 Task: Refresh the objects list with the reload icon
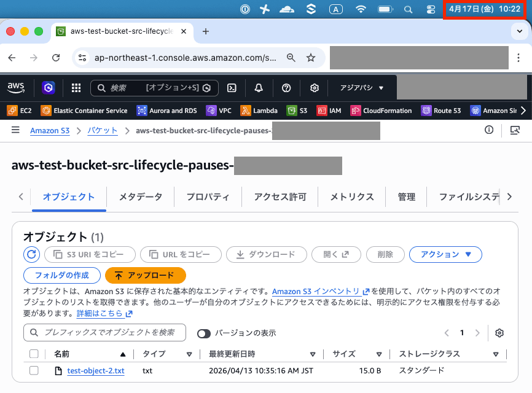pyautogui.click(x=31, y=254)
